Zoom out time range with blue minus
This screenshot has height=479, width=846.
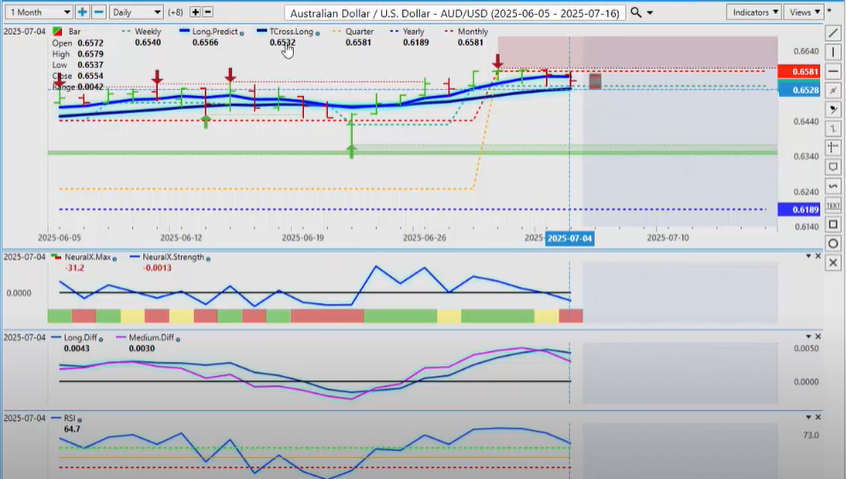[98, 12]
